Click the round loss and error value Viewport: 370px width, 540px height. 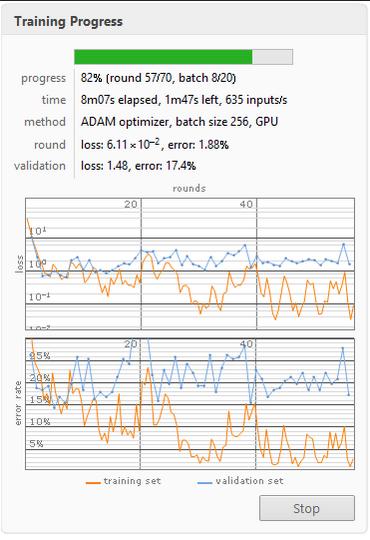pos(155,144)
